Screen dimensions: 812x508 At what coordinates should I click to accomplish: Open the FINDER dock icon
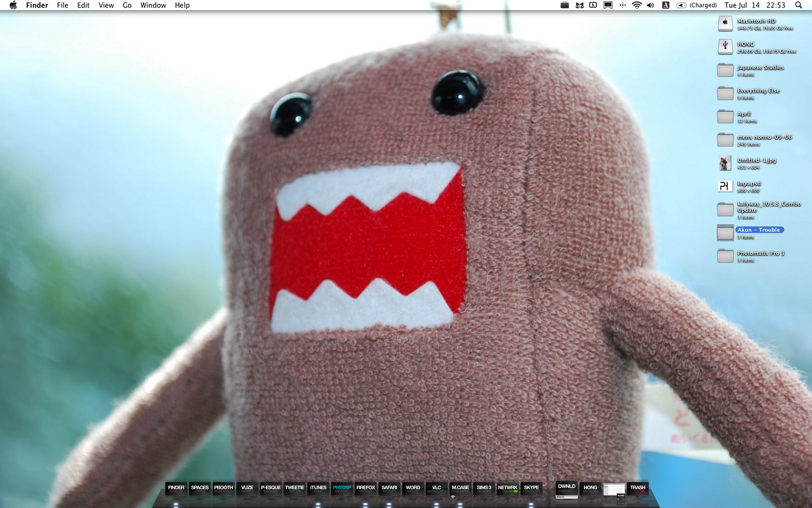coord(176,489)
